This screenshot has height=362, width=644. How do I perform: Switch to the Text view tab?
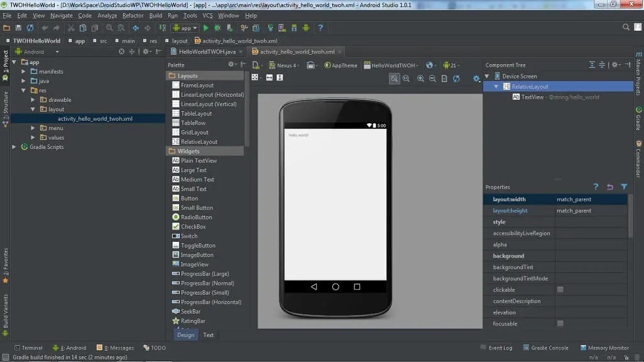tap(208, 335)
